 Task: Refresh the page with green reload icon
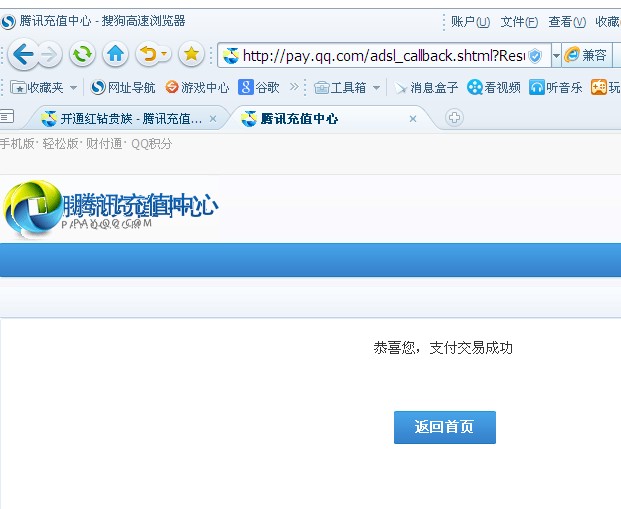(x=82, y=54)
